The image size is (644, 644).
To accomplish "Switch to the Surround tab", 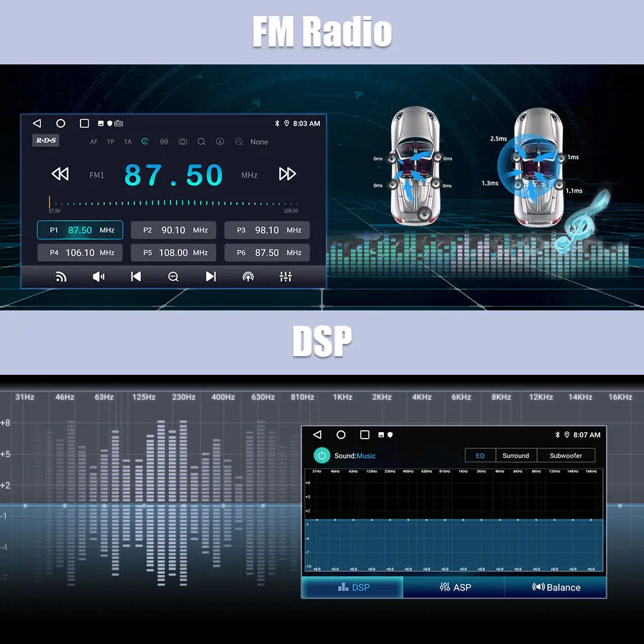I will coord(516,455).
